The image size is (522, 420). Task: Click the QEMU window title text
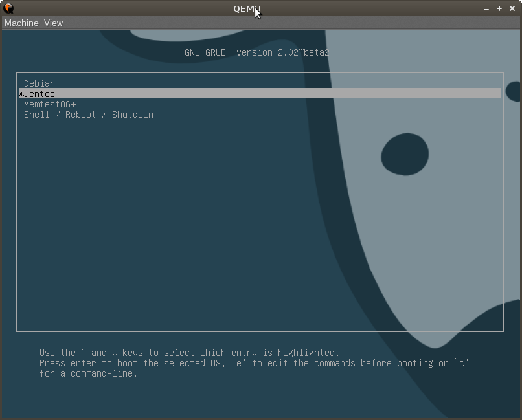coord(247,8)
